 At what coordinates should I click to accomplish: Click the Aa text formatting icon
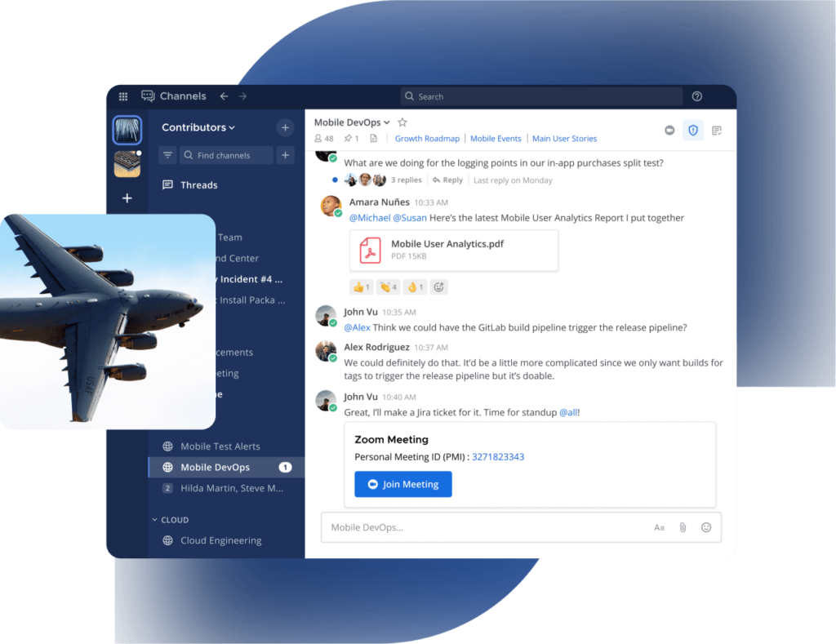[x=659, y=527]
